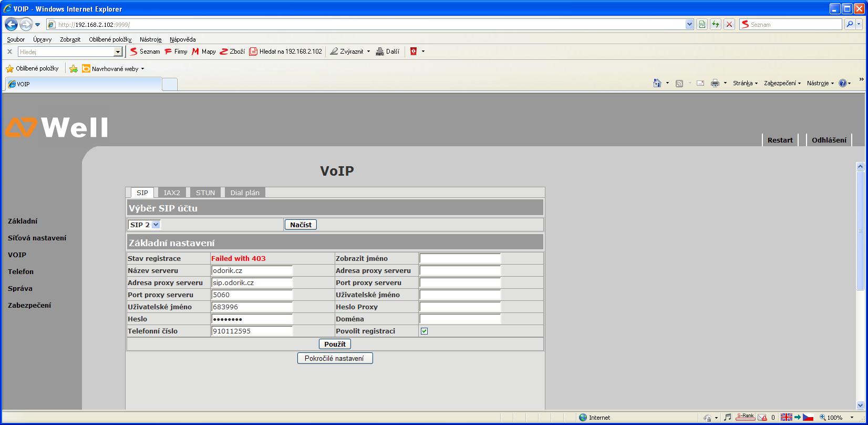Select the SIP tab
The height and width of the screenshot is (425, 868).
click(x=142, y=193)
